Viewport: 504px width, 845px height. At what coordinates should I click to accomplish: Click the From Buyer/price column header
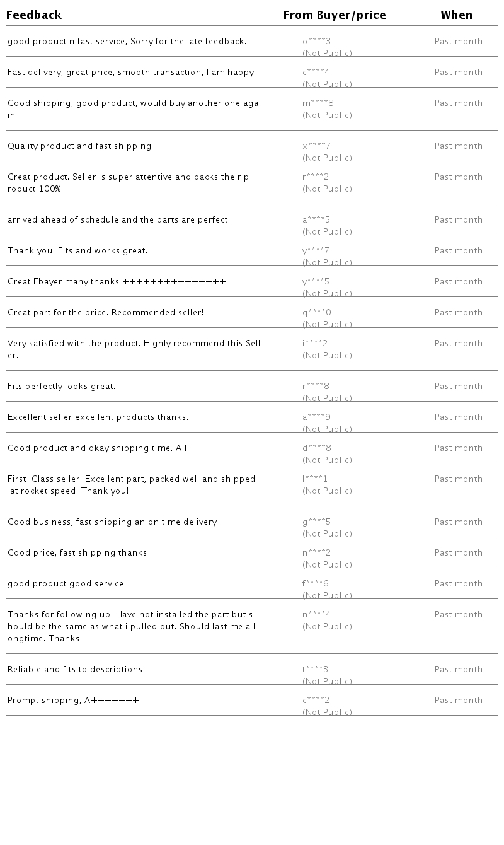pos(335,15)
